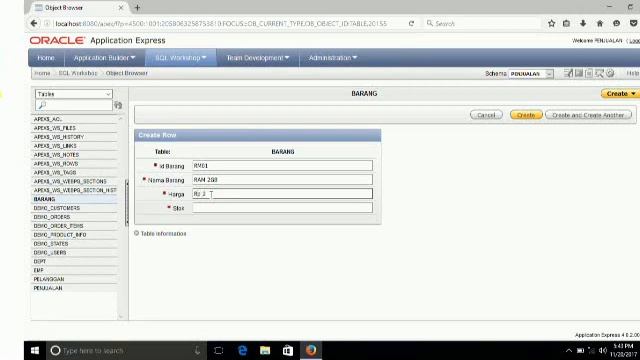Click the Cortana microphone icon

click(197, 350)
